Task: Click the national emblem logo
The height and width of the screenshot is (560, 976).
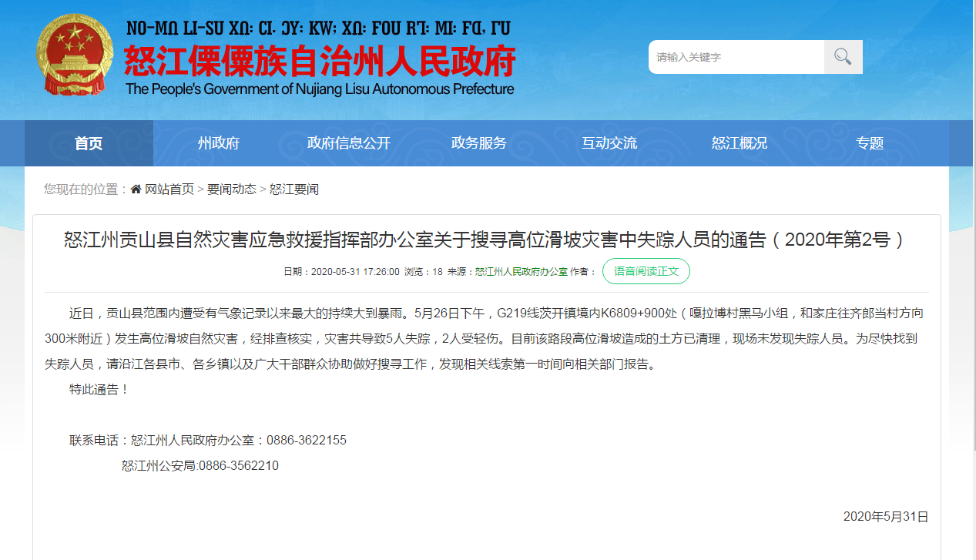Action: (74, 56)
